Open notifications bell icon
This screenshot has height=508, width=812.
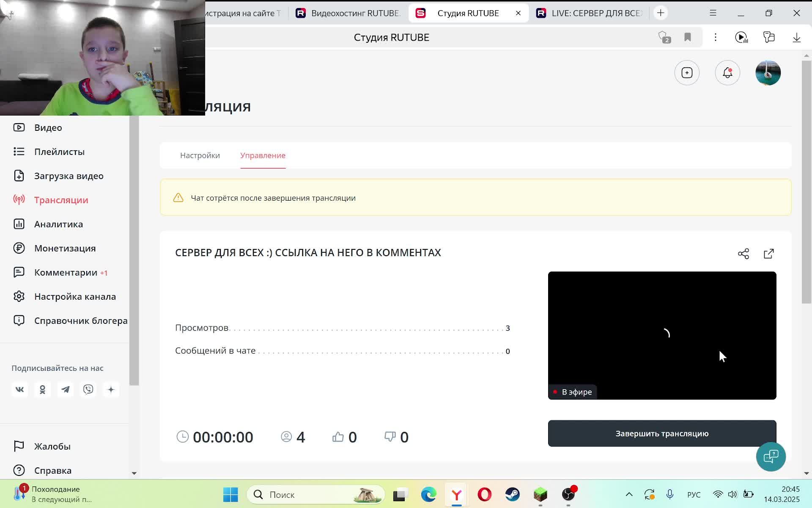tap(727, 73)
